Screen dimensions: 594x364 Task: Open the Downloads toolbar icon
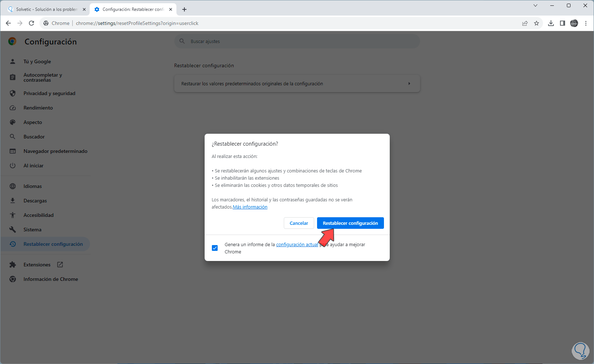(551, 23)
